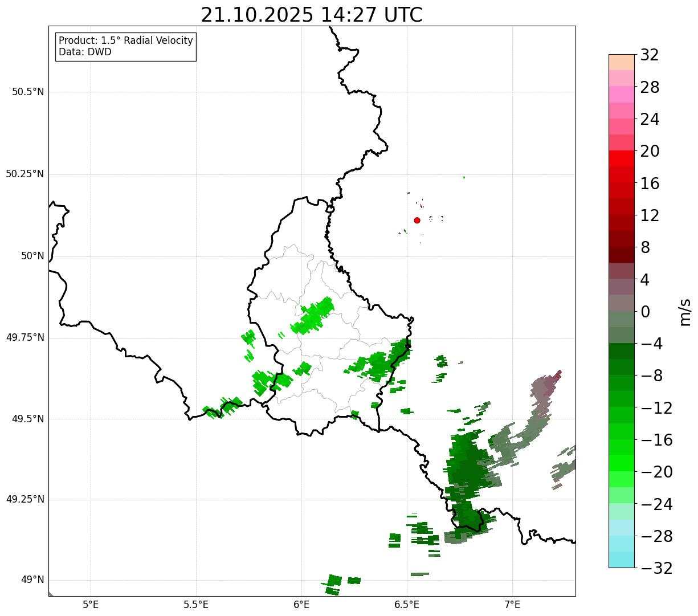Click the 49.25°N latitude label
Viewport: 698px width, 616px height.
pos(25,500)
